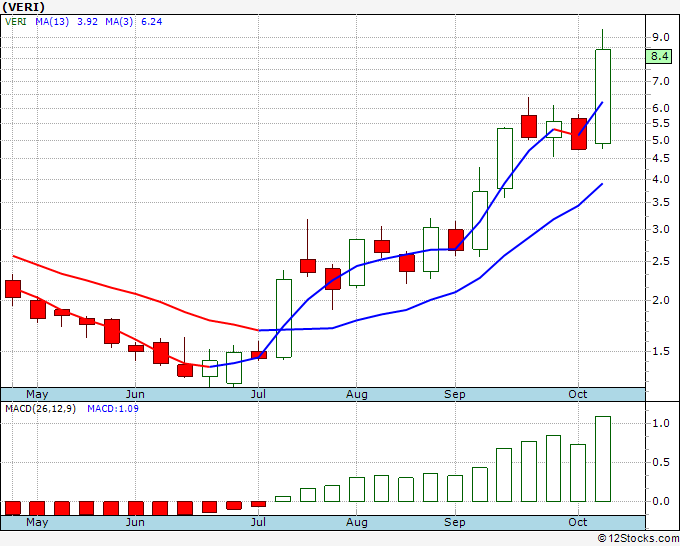Click the tallest MACD histogram bar
Image resolution: width=680 pixels, height=546 pixels.
click(603, 458)
